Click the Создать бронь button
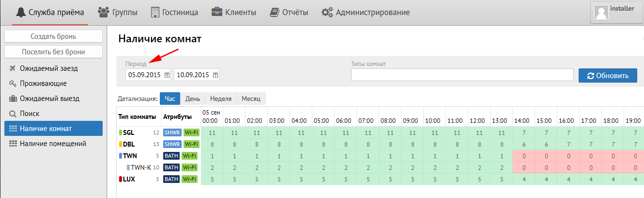This screenshot has height=198, width=644. pyautogui.click(x=53, y=36)
